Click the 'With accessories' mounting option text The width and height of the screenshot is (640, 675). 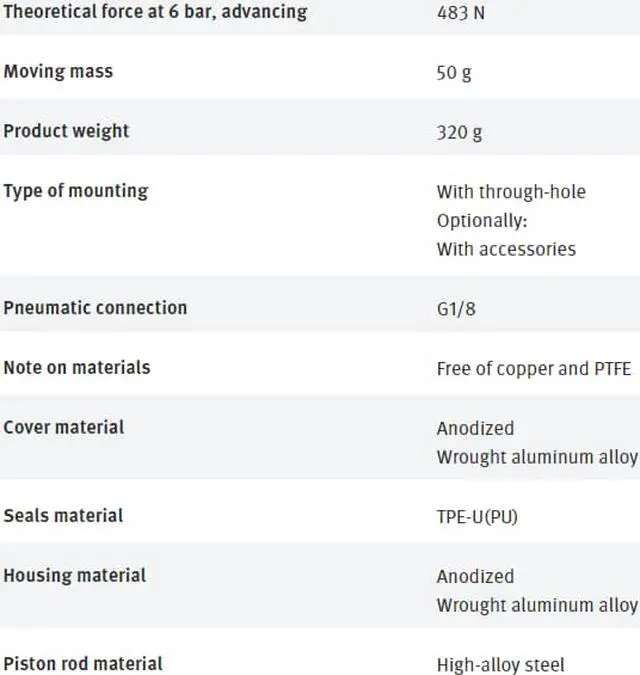[x=506, y=249]
